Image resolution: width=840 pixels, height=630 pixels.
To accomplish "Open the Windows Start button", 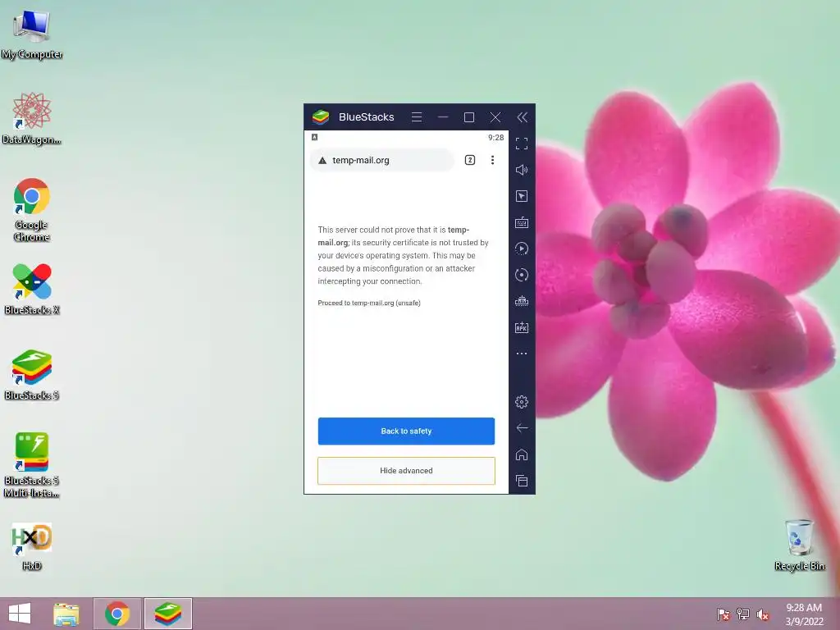I will [20, 614].
